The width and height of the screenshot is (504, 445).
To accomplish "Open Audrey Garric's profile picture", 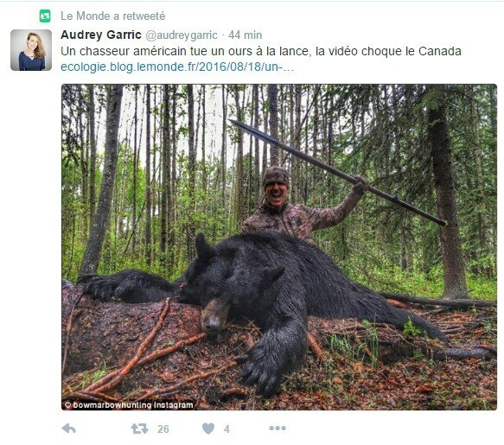I will (x=31, y=50).
